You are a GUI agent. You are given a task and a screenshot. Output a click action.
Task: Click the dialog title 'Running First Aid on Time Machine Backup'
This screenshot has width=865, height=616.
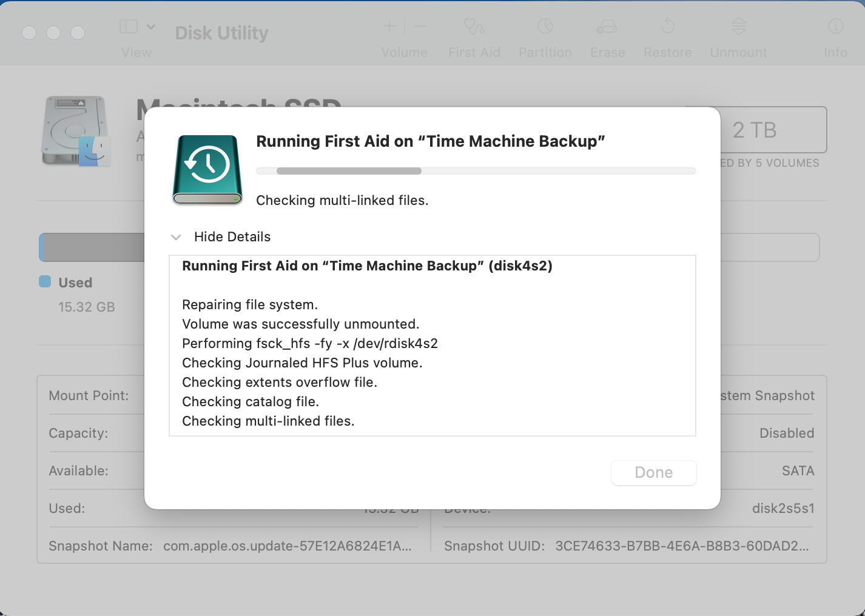(x=431, y=141)
